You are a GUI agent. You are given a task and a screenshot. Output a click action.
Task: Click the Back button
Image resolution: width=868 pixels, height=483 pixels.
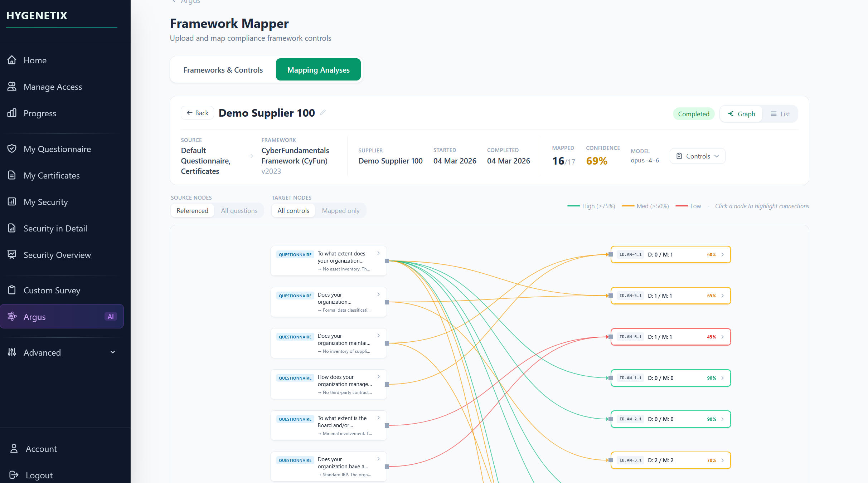click(x=197, y=113)
